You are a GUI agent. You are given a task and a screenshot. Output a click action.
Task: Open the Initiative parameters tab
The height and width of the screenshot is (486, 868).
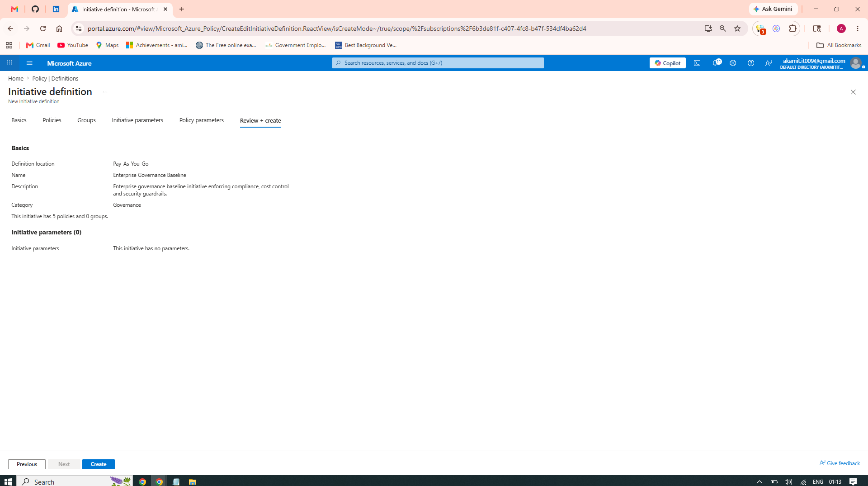[137, 120]
